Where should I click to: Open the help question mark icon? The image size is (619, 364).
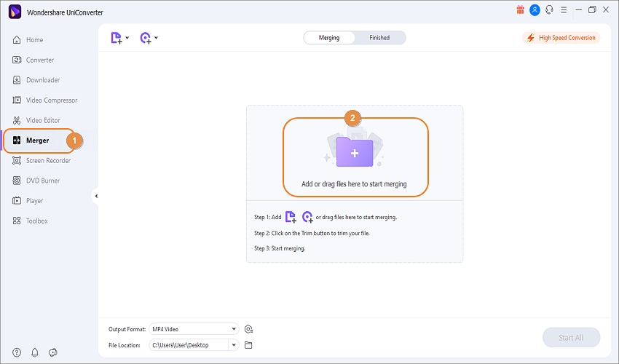coord(17,352)
